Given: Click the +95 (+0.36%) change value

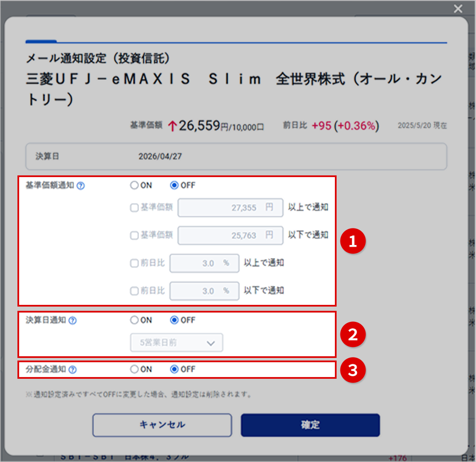Looking at the screenshot, I should tap(346, 126).
